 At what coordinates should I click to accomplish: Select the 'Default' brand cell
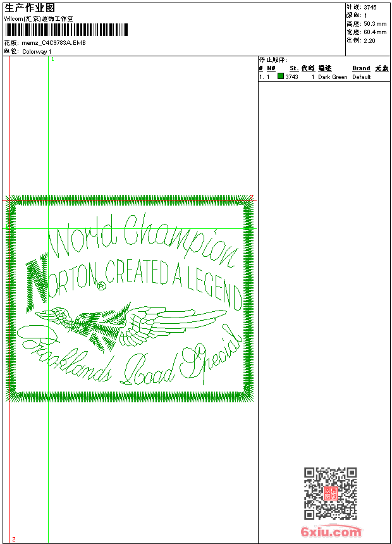[x=362, y=77]
